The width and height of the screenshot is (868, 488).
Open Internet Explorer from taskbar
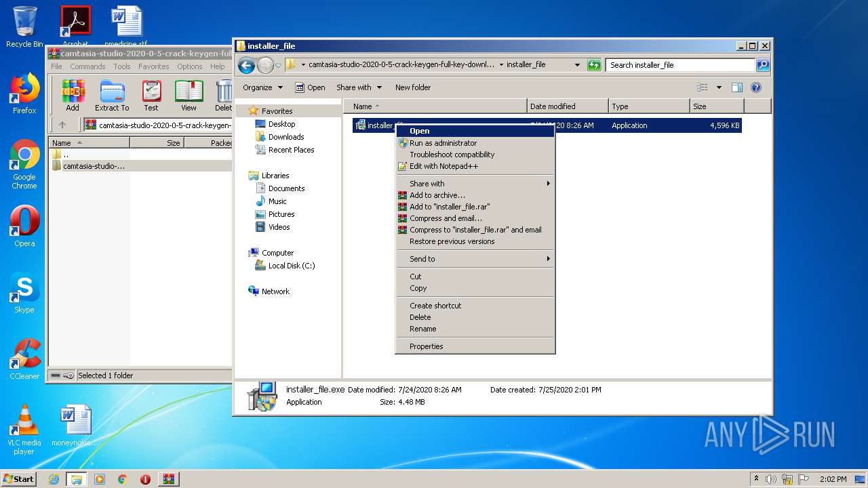54,479
